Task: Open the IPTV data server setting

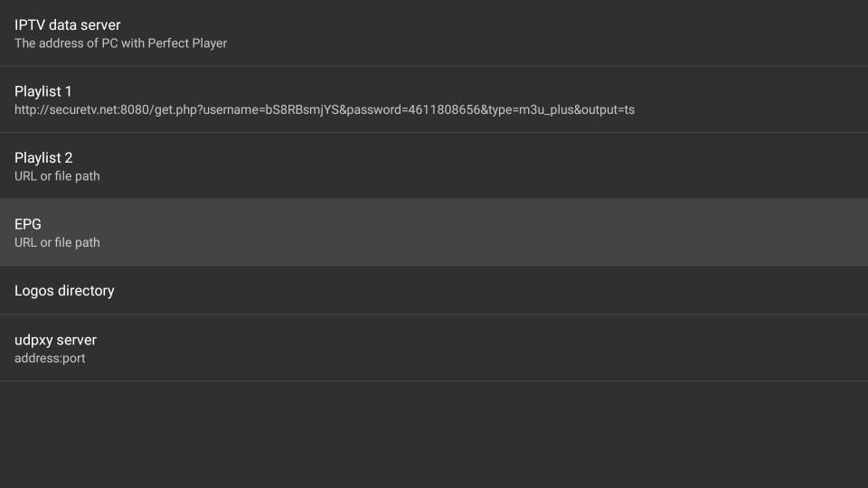Action: (x=68, y=25)
